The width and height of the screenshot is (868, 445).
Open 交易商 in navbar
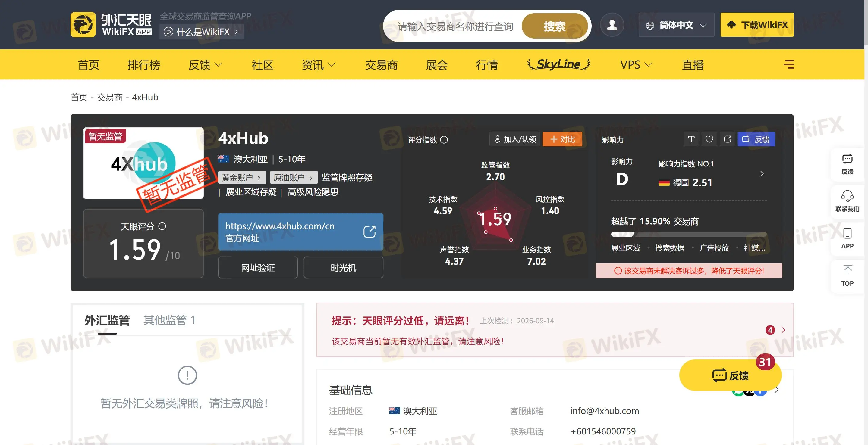tap(382, 65)
